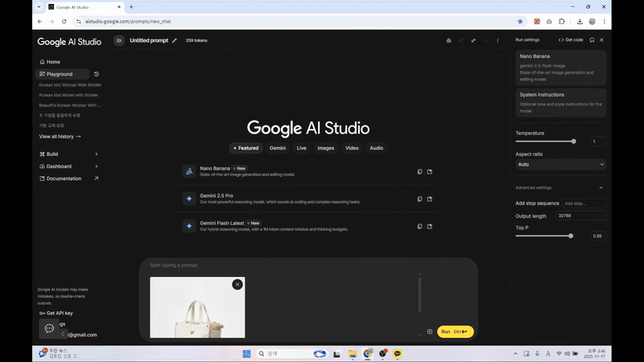Expand the Dashboard menu
This screenshot has height=362, width=644.
coord(68,167)
